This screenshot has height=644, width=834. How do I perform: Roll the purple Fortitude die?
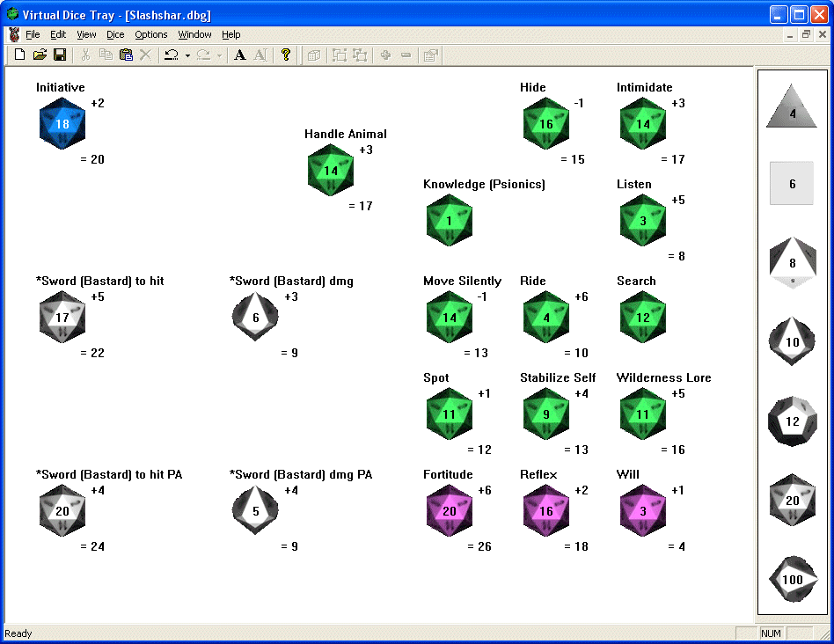[x=450, y=510]
